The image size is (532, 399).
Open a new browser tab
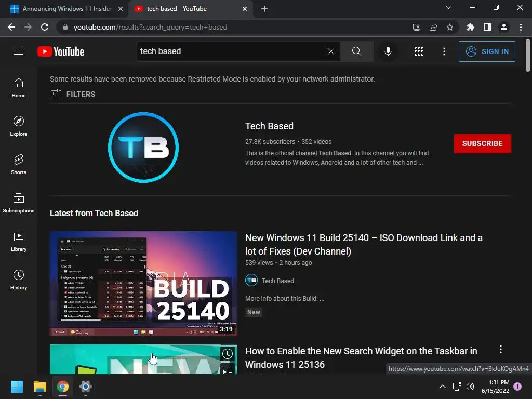pyautogui.click(x=264, y=9)
